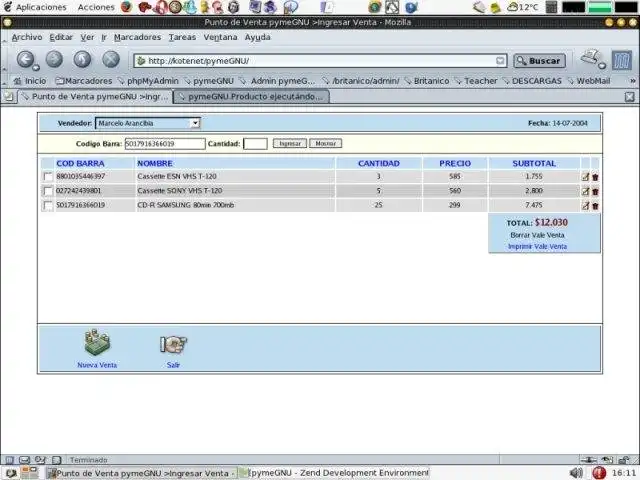Click the Nueva Venta cash register icon

(x=97, y=343)
